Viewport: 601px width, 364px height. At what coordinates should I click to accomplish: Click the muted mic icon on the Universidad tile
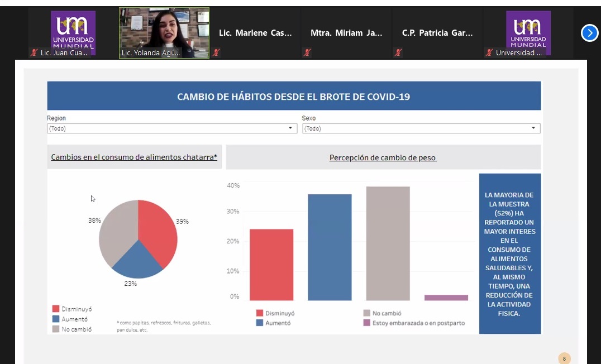pyautogui.click(x=489, y=53)
